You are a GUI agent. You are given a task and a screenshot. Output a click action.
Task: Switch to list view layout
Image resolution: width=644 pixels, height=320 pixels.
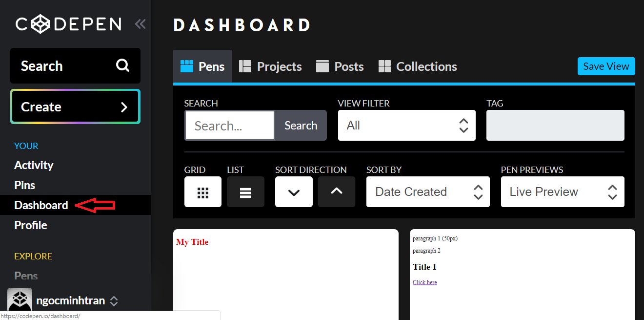(x=245, y=192)
